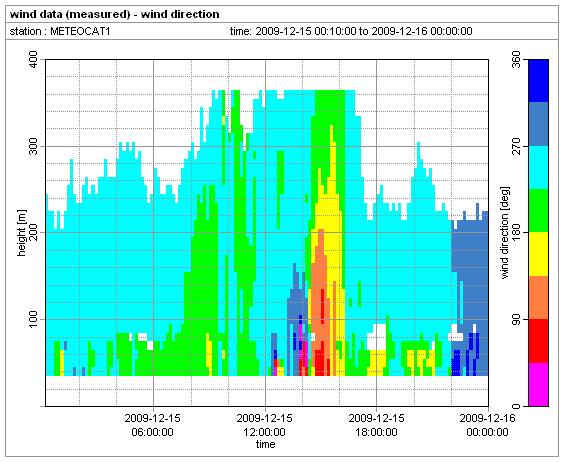Click the orange legend band above 90
This screenshot has height=462, width=564.
pos(538,298)
